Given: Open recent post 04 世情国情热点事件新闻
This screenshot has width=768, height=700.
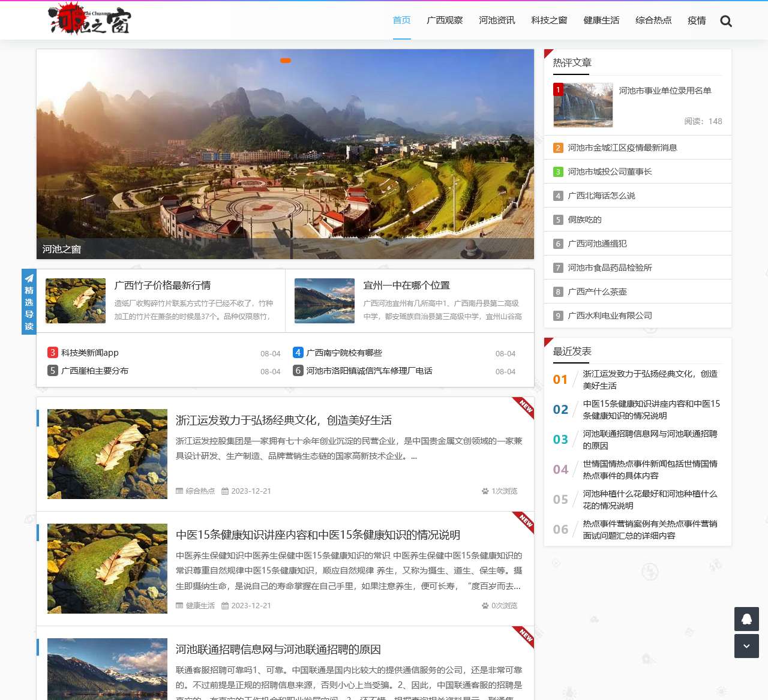Looking at the screenshot, I should [x=650, y=470].
